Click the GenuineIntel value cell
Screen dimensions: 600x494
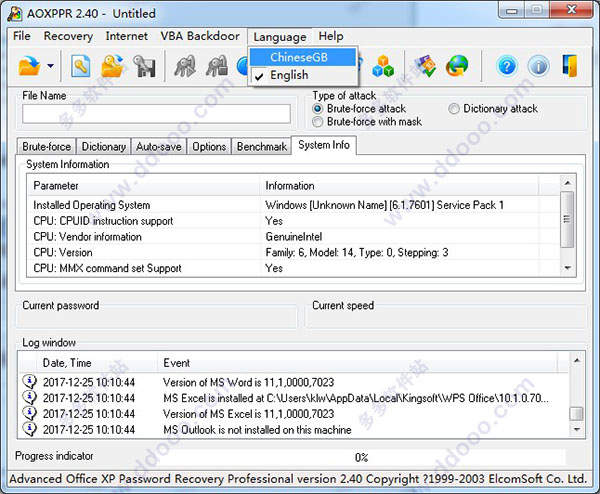coord(294,236)
